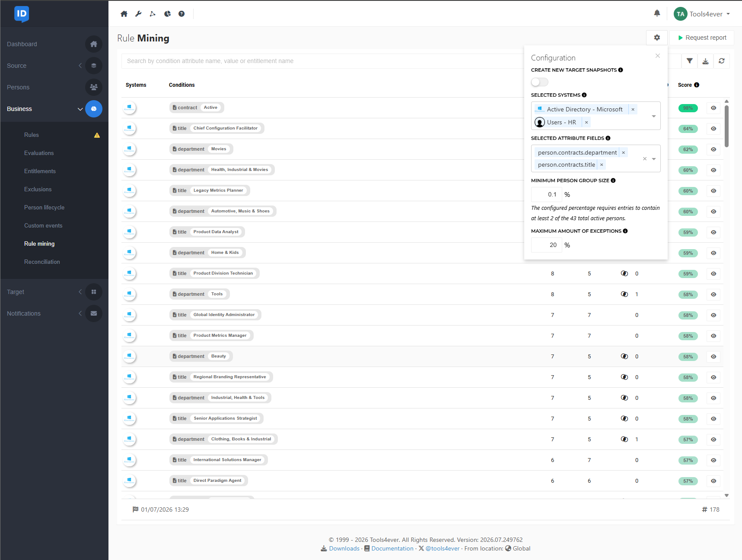Click the 64% score badge
This screenshot has width=742, height=560.
point(688,129)
